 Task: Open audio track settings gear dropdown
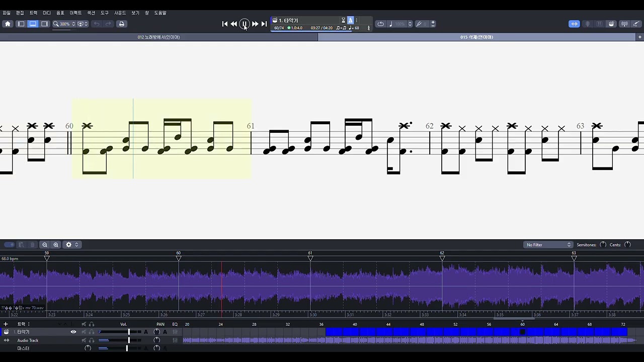click(x=72, y=245)
